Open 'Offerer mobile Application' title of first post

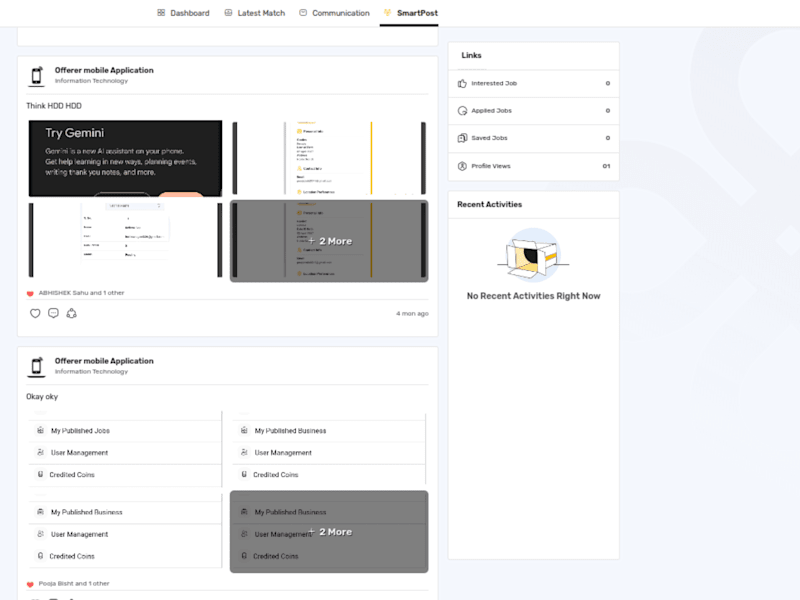click(x=104, y=70)
